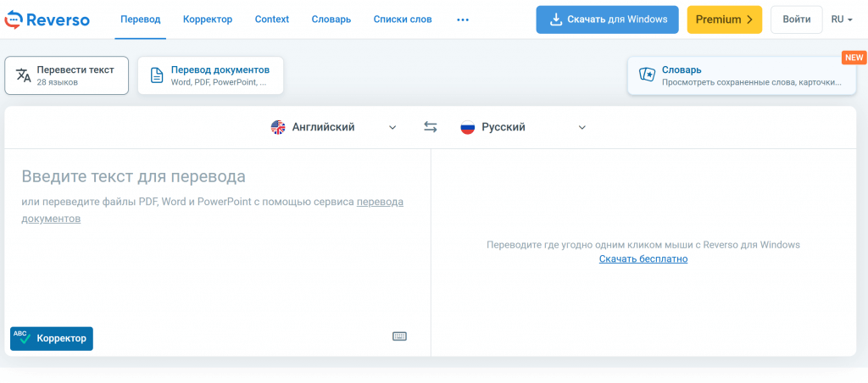Open the Context tab
Image resolution: width=868 pixels, height=383 pixels.
271,19
